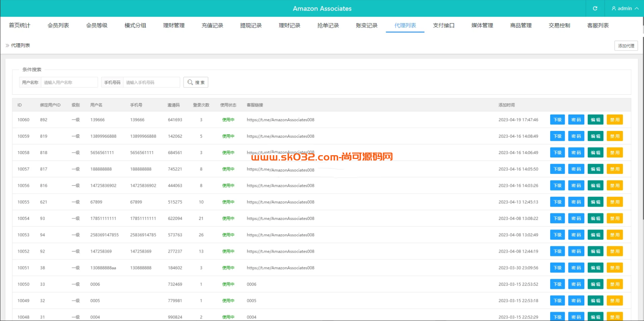Open the 理财记录 menu
644x321 pixels.
click(x=290, y=25)
